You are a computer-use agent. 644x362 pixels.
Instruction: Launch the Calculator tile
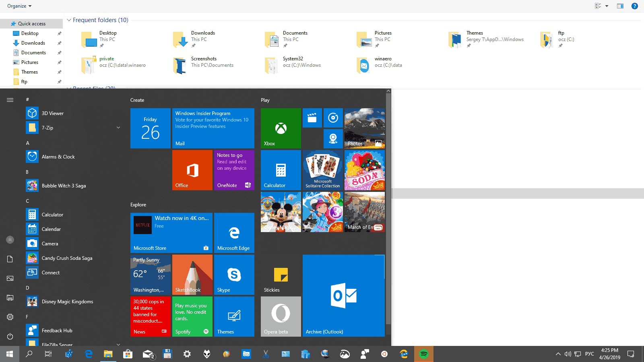[280, 170]
